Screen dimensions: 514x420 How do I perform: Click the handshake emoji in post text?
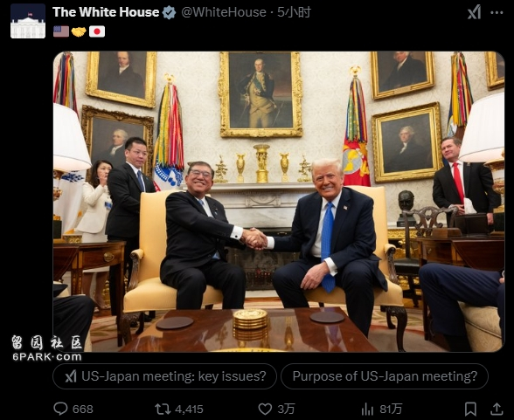click(79, 31)
